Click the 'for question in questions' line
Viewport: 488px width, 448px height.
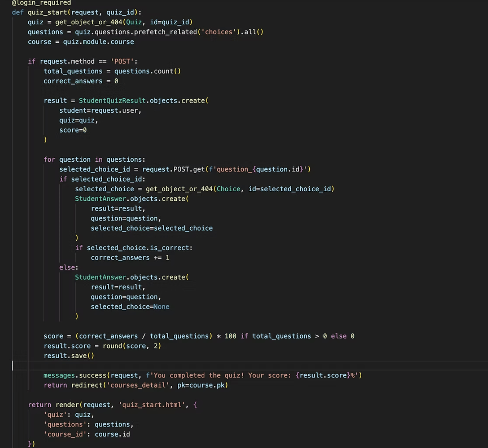[x=94, y=160]
